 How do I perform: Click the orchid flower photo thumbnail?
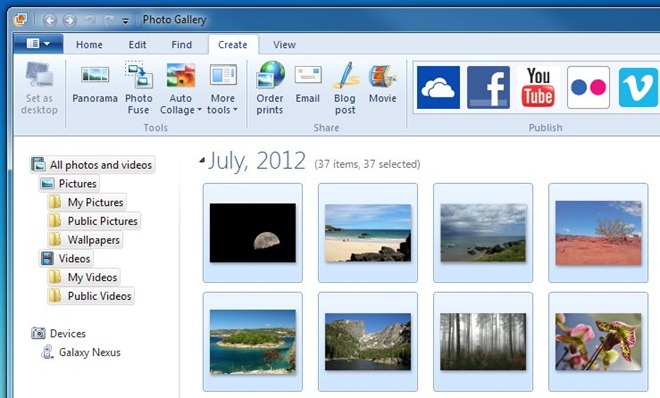[598, 342]
